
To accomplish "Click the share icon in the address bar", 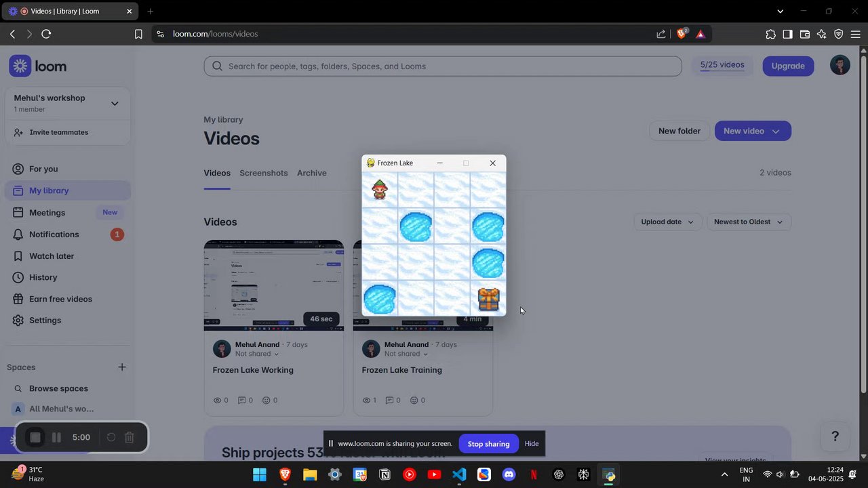I will pyautogui.click(x=661, y=34).
